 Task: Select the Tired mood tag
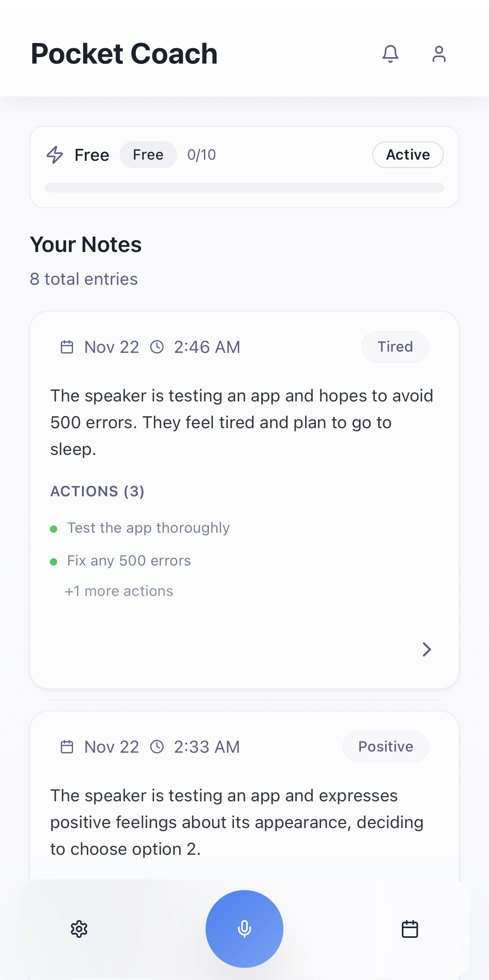[395, 347]
